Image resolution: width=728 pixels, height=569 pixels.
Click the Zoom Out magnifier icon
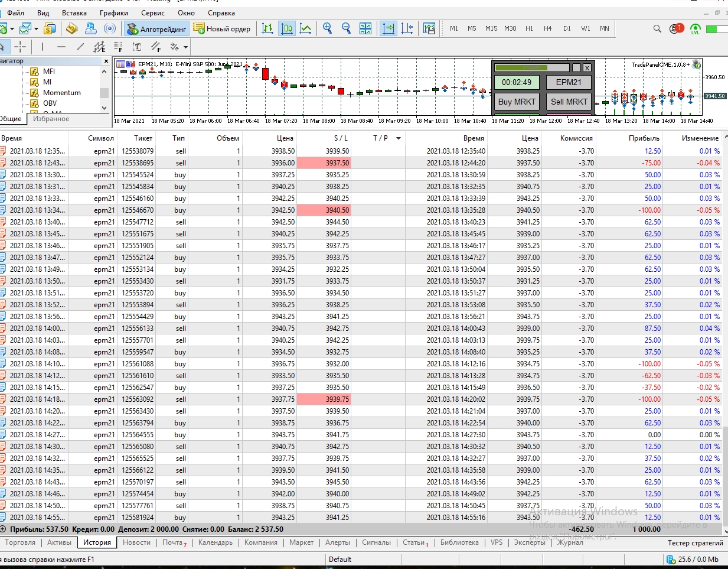[x=347, y=28]
